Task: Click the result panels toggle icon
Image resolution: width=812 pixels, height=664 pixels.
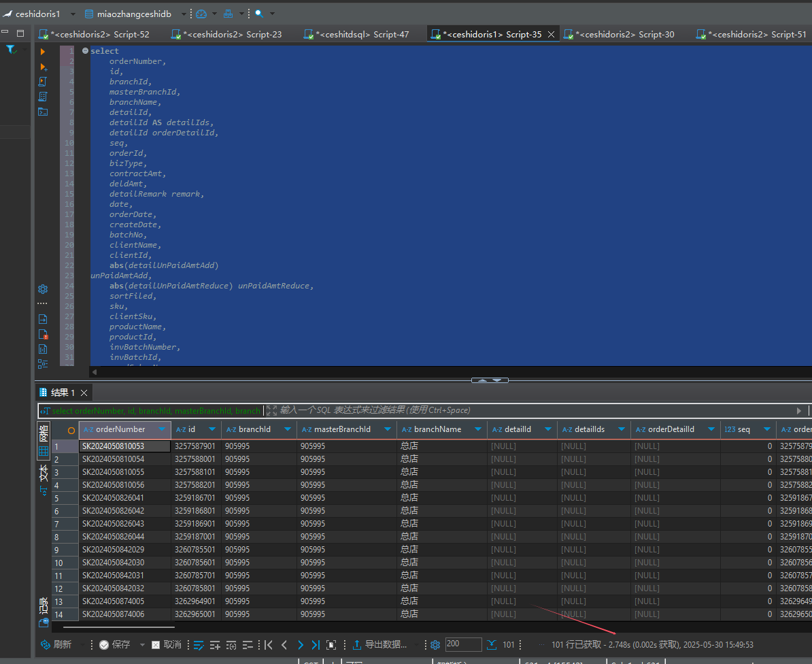Action: [331, 645]
